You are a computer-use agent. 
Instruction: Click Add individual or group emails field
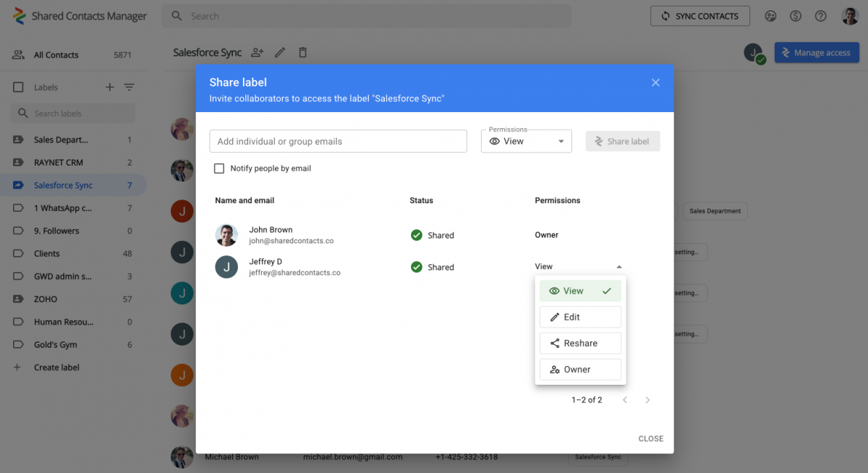(339, 141)
